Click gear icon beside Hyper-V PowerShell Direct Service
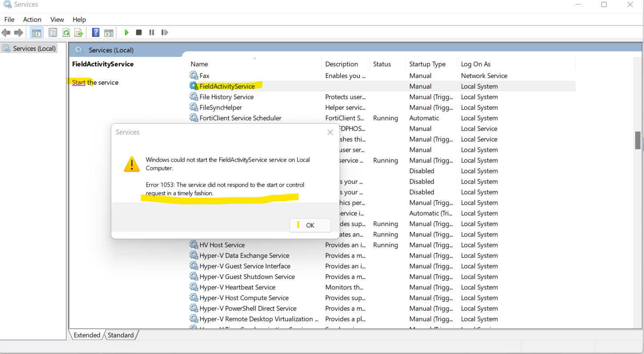The height and width of the screenshot is (354, 644). tap(194, 308)
